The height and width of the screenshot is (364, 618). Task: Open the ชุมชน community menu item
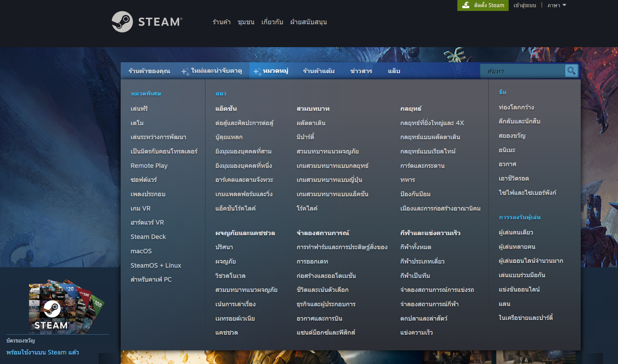[x=246, y=22]
